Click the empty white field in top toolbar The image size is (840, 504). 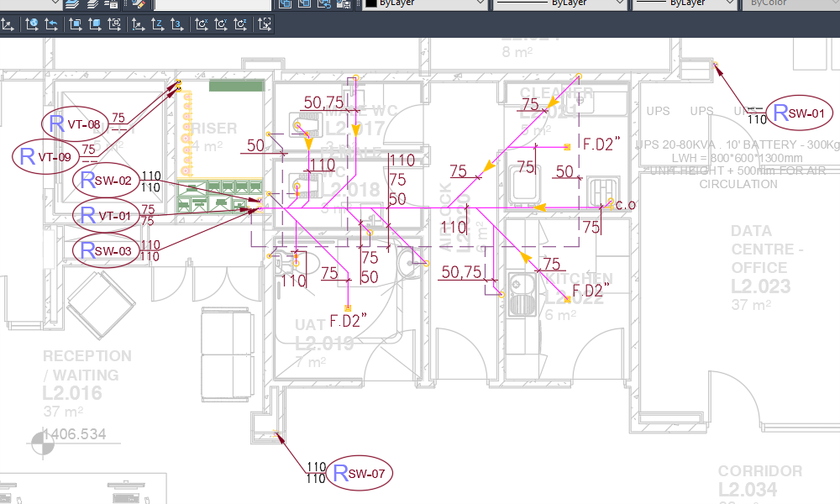(x=213, y=4)
